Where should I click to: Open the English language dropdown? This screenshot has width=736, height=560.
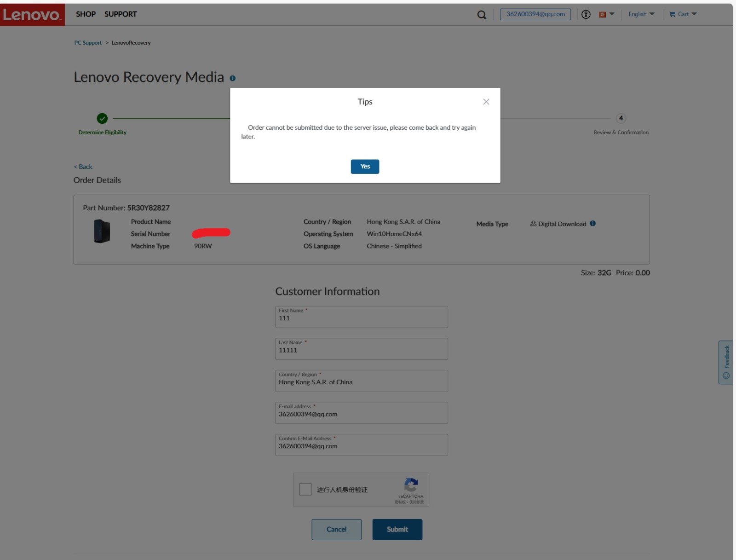(641, 14)
